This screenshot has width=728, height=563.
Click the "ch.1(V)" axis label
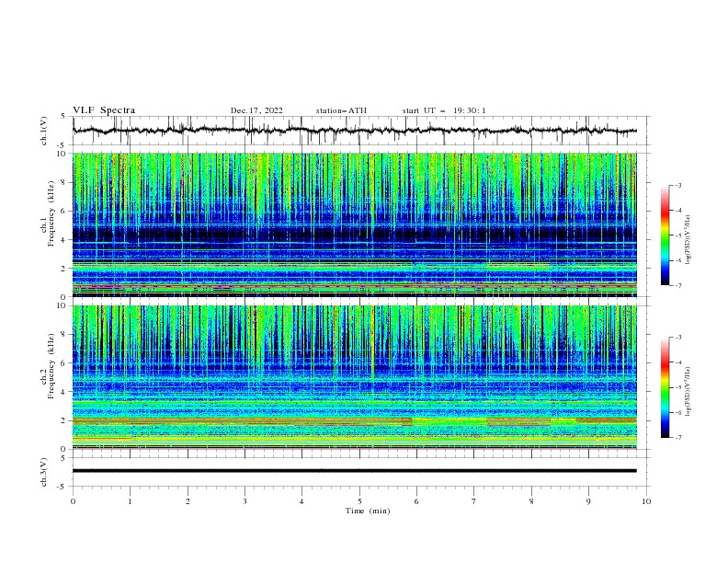point(44,131)
